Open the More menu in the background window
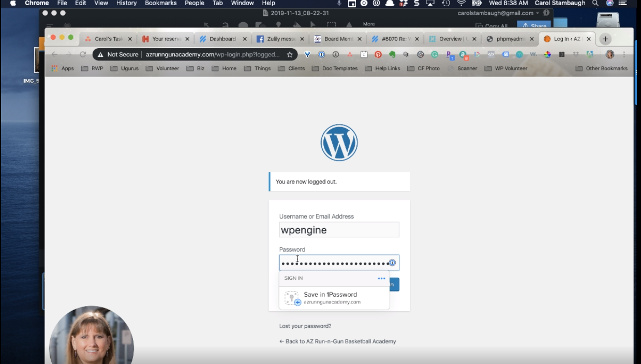Viewport: 641px width, 364px height. click(369, 24)
